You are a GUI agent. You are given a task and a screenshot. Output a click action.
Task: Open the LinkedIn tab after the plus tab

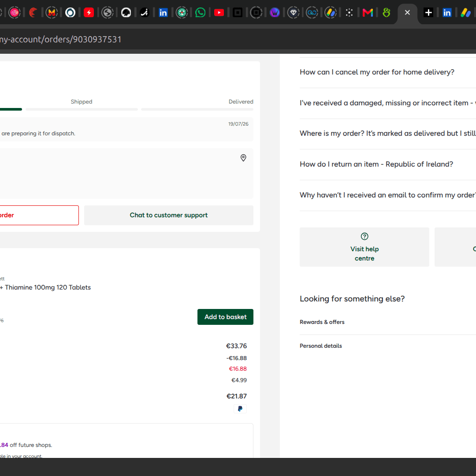pyautogui.click(x=447, y=12)
